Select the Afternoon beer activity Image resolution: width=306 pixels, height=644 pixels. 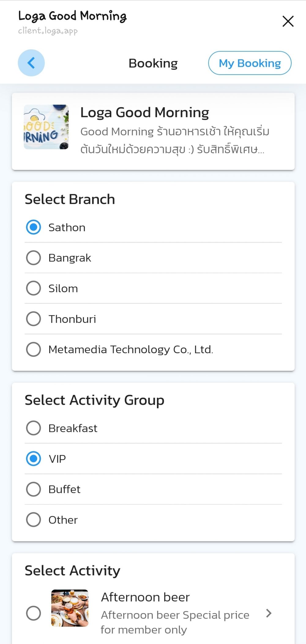[33, 613]
